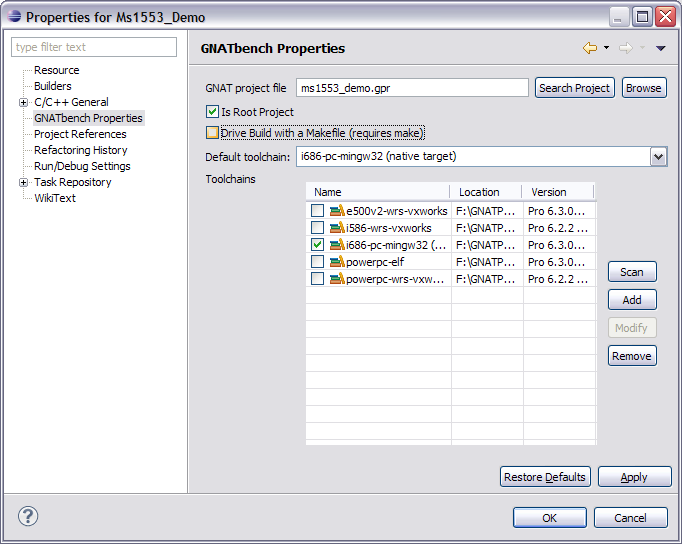Screen dimensions: 682x544
Task: Select Resource in the properties tree
Action: 57,70
